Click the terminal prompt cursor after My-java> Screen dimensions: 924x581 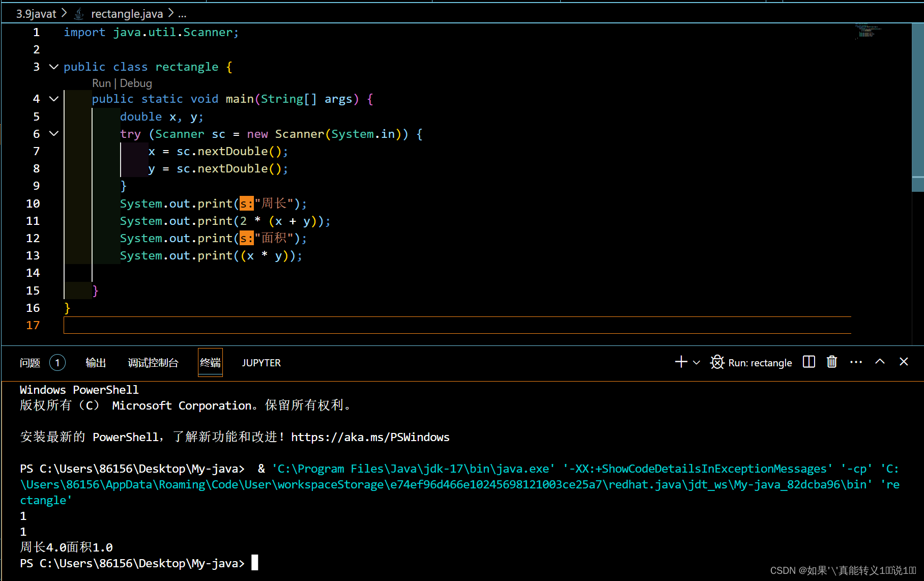(x=255, y=563)
